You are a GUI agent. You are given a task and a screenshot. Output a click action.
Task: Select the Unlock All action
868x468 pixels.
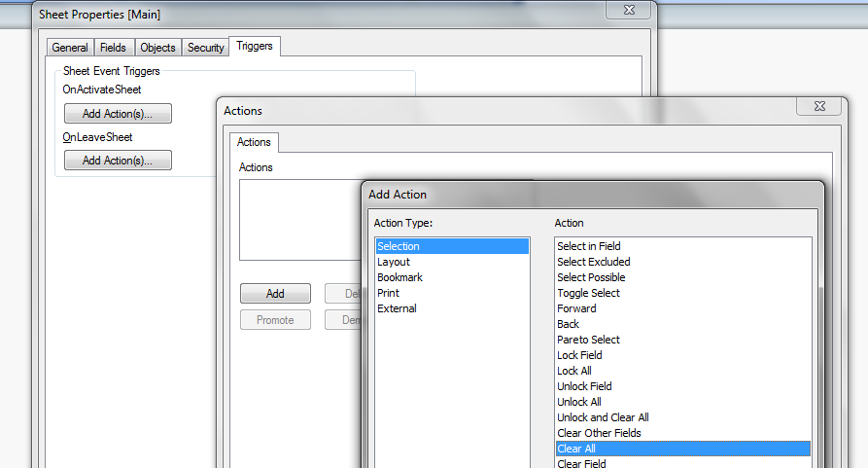pos(683,402)
